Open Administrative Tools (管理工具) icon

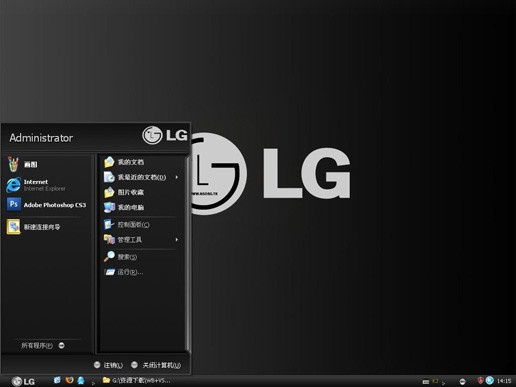[109, 239]
